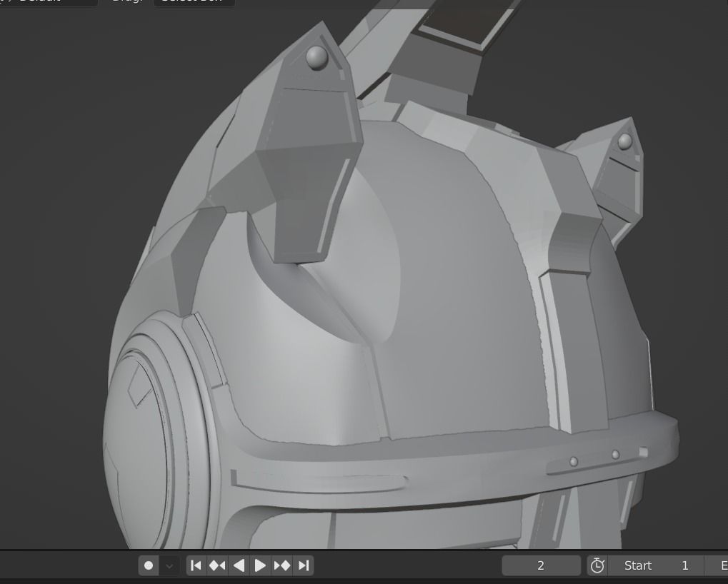Toggle the auto keying record button
This screenshot has height=584, width=728.
[x=149, y=565]
